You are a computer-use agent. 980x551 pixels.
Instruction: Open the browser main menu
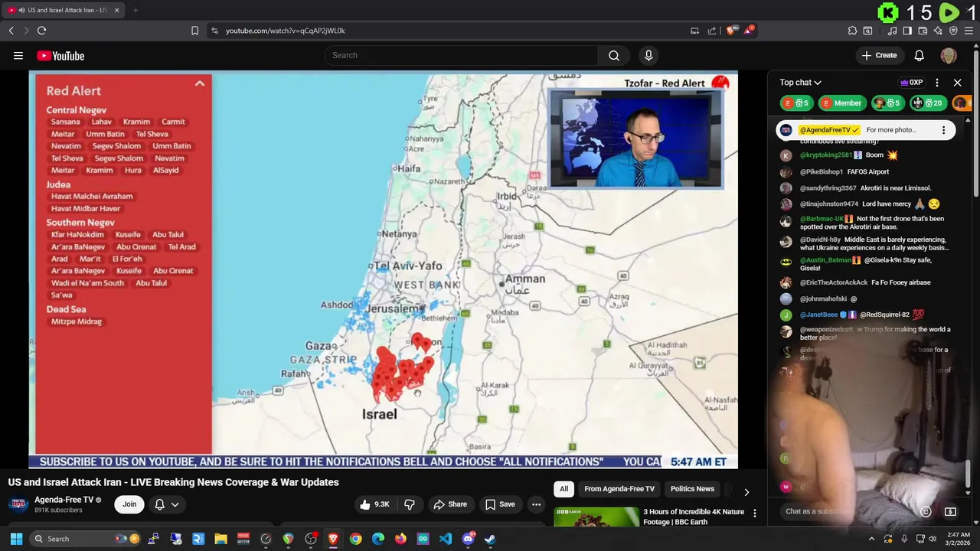tap(969, 31)
